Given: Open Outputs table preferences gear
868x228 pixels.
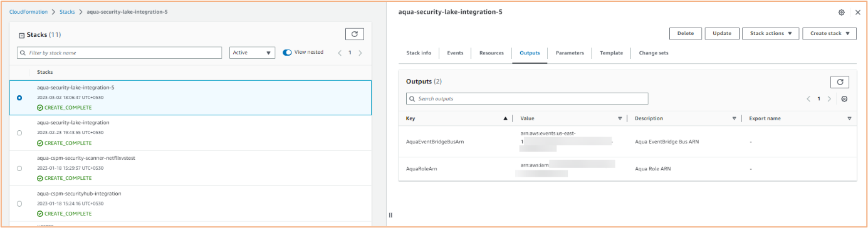Looking at the screenshot, I should coord(844,99).
